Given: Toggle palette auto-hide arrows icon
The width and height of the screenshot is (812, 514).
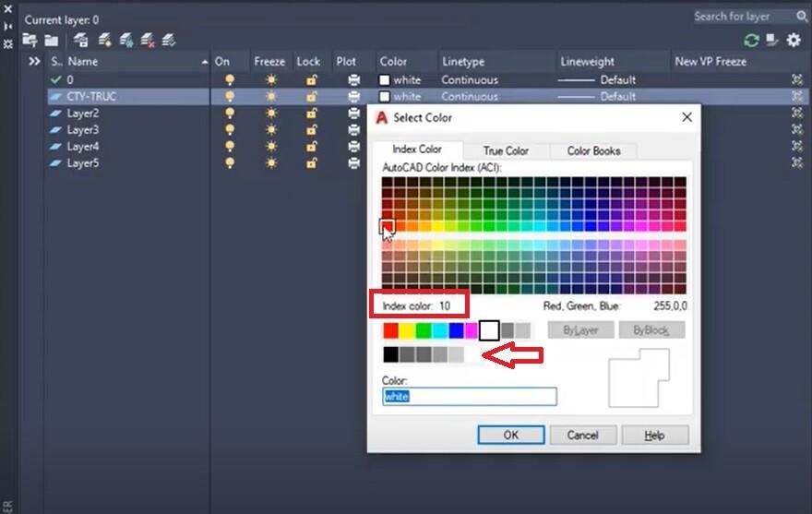Looking at the screenshot, I should [7, 27].
